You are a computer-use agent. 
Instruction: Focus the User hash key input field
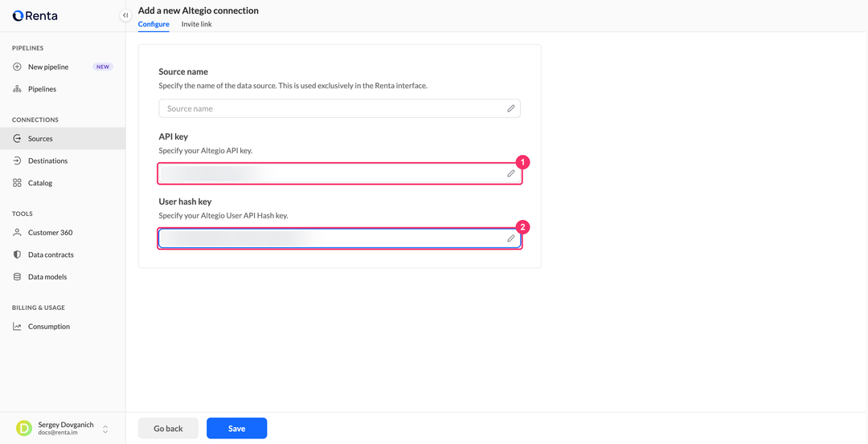[x=339, y=238]
